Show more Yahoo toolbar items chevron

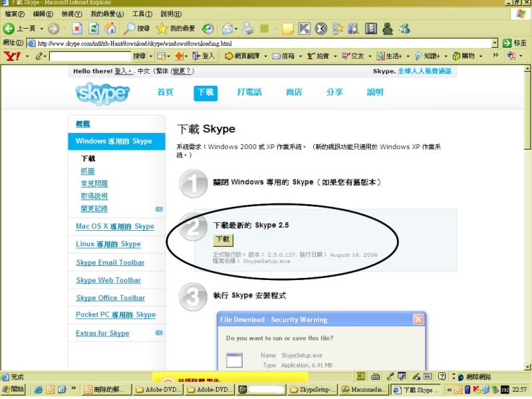[x=495, y=55]
